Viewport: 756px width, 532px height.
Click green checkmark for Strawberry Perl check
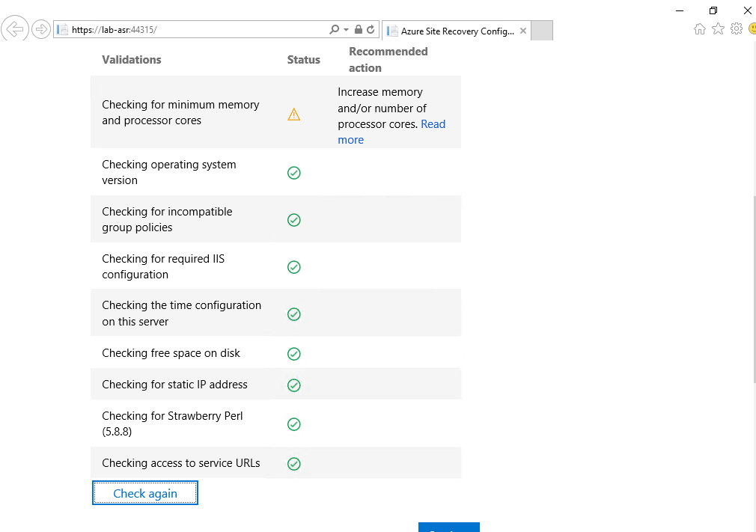[x=294, y=424]
